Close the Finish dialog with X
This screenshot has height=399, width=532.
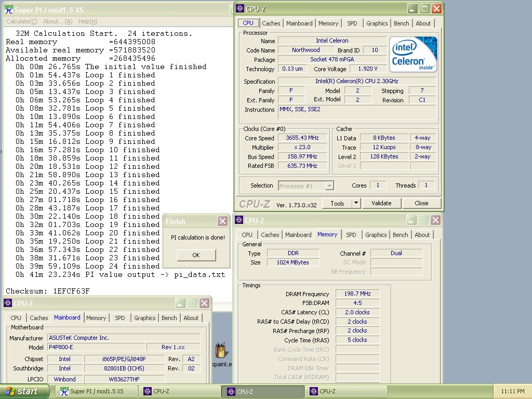pos(222,221)
